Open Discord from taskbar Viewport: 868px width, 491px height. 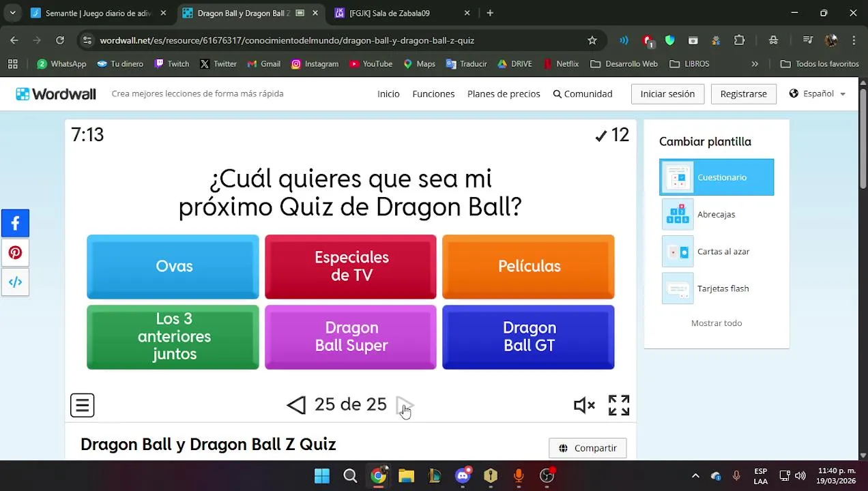pyautogui.click(x=463, y=476)
